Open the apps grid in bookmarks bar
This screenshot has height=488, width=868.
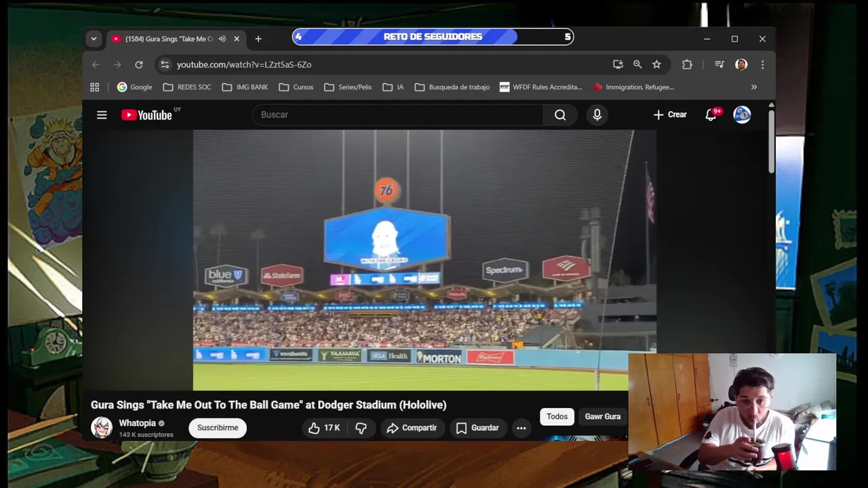click(95, 87)
